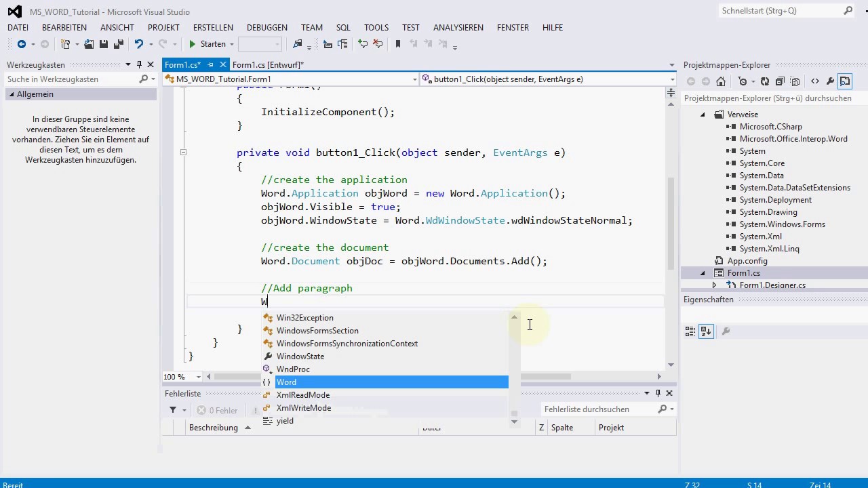This screenshot has width=868, height=488.
Task: Pin the Fehlerliste panel
Action: (x=658, y=393)
